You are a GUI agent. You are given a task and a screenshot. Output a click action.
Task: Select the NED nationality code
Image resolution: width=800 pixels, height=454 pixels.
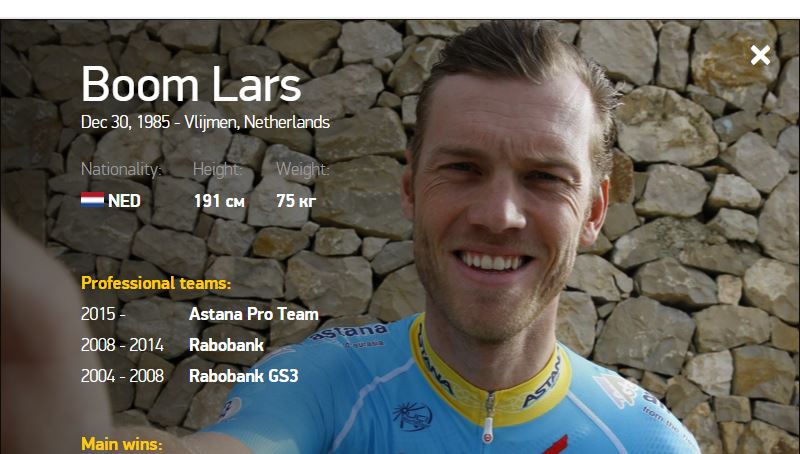(124, 201)
